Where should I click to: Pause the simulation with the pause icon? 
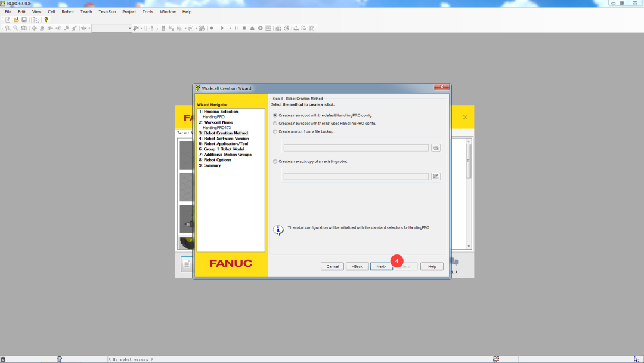pyautogui.click(x=236, y=29)
